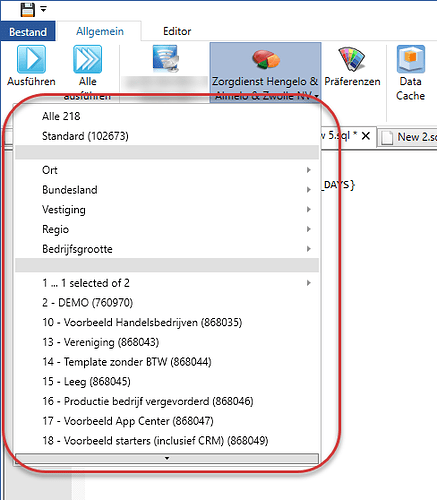
Task: Select 2 - DEMO (760970) company
Action: pyautogui.click(x=167, y=303)
